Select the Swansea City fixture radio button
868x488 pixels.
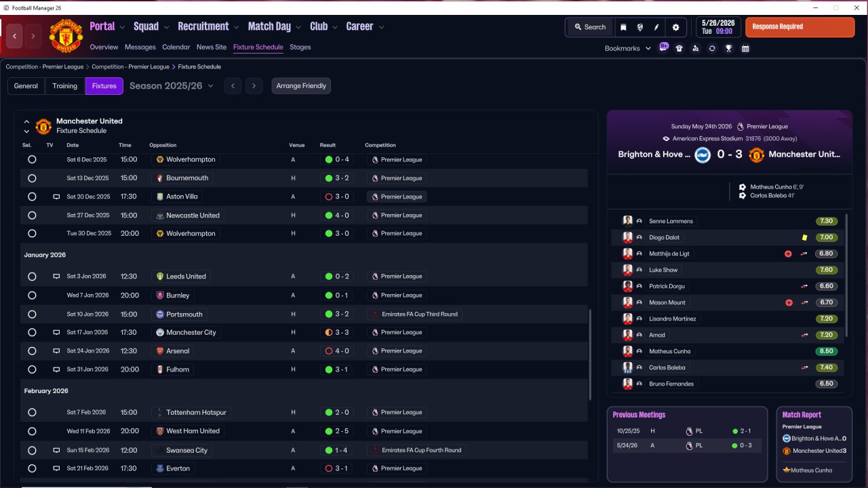tap(32, 450)
